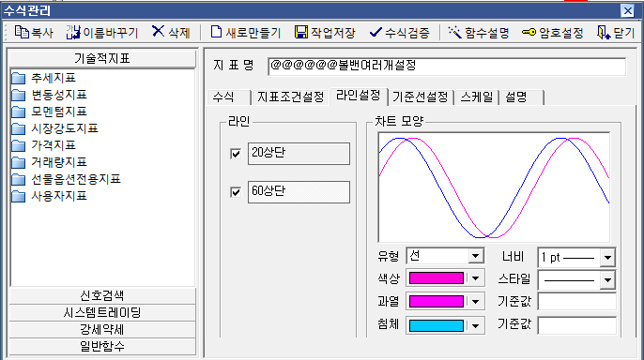This screenshot has width=644, height=360.
Task: Click the 복사 copy icon
Action: point(22,32)
